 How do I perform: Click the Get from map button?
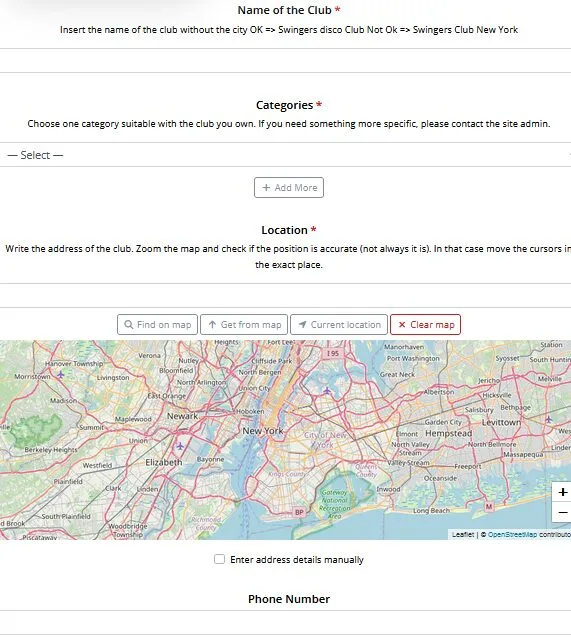[244, 325]
